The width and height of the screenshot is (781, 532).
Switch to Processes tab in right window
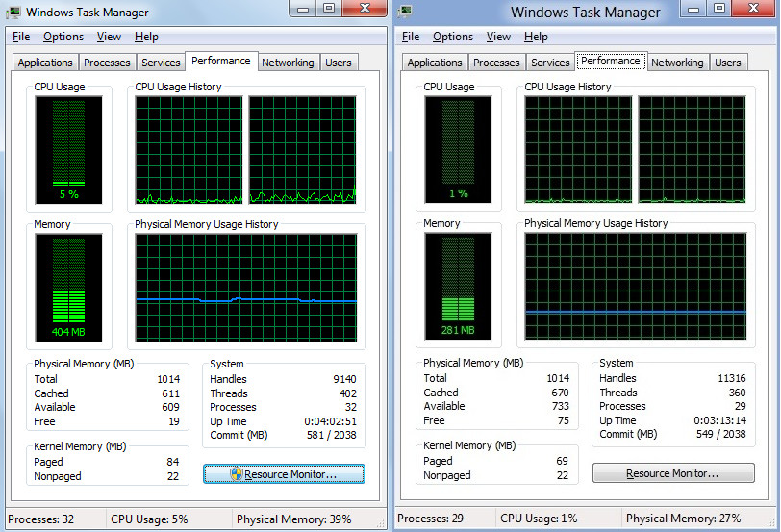pyautogui.click(x=496, y=63)
